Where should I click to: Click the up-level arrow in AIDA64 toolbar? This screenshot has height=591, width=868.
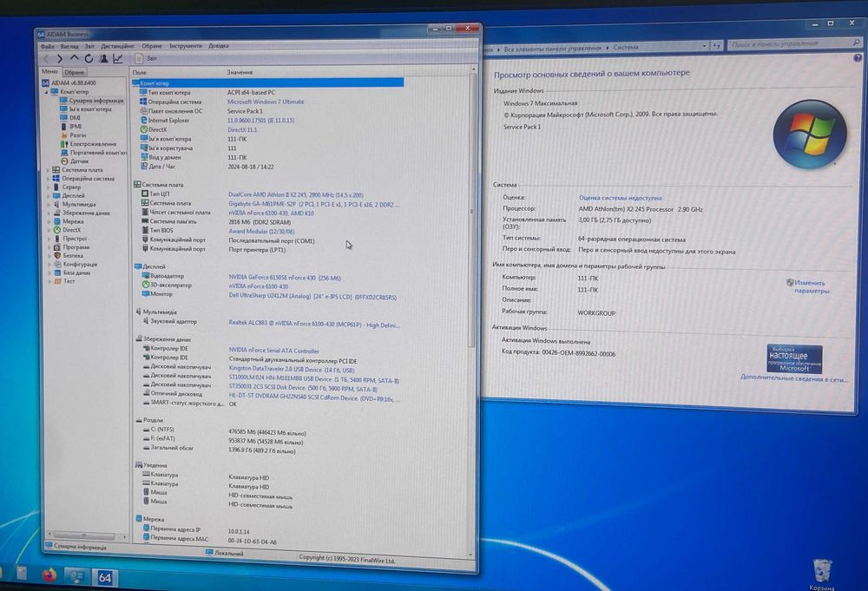74,58
